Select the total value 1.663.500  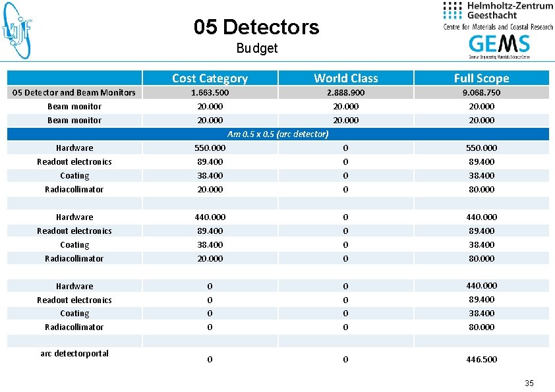[x=210, y=93]
